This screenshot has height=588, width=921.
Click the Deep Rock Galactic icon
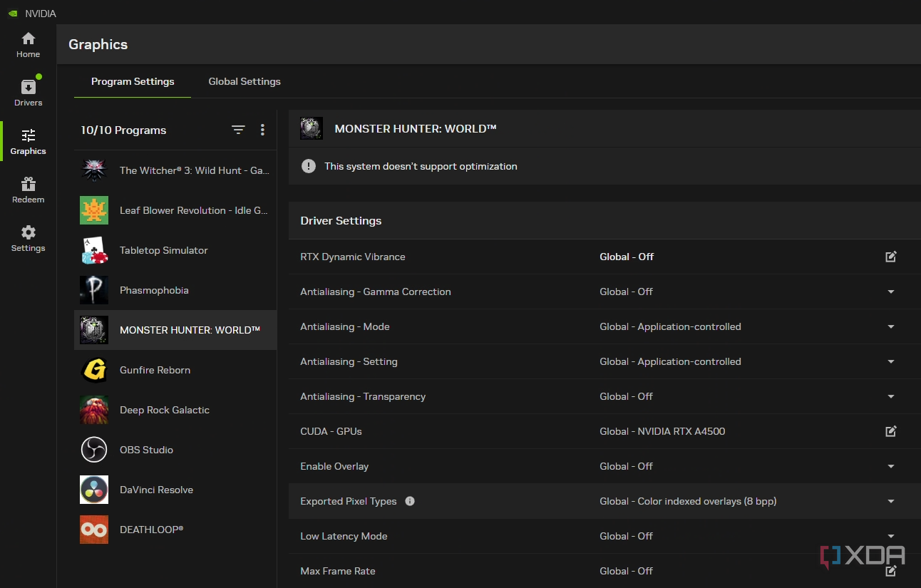point(94,410)
